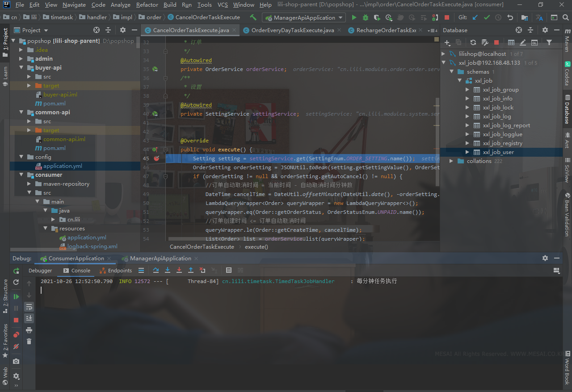Stop the app with the red square icon

[446, 18]
